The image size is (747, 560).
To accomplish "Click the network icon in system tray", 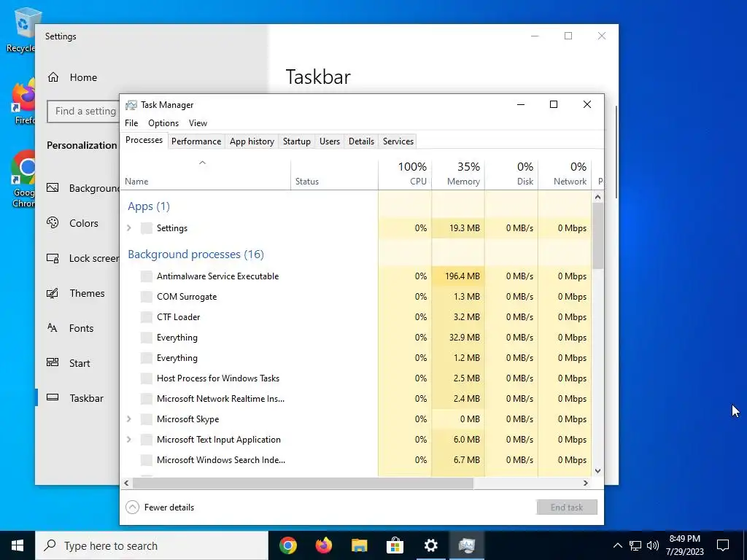I will point(635,545).
